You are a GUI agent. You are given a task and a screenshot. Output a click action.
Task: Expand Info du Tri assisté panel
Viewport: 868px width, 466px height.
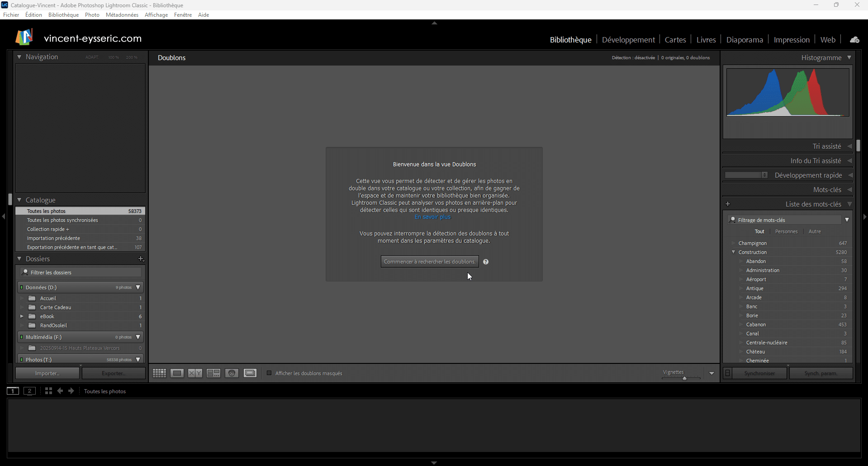click(x=849, y=161)
